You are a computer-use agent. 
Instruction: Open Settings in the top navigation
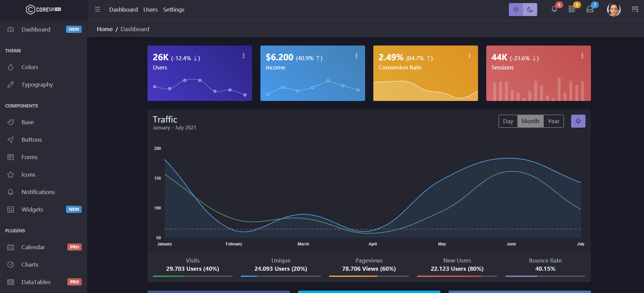tap(173, 10)
